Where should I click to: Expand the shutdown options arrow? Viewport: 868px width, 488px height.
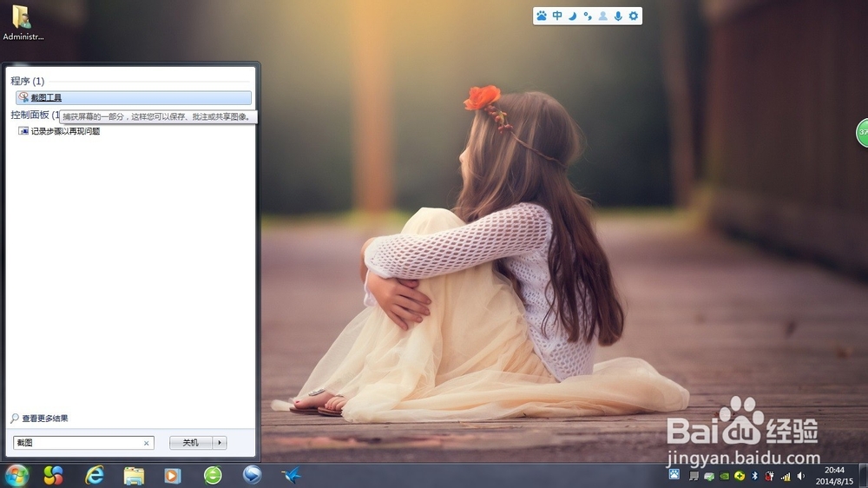(x=220, y=443)
